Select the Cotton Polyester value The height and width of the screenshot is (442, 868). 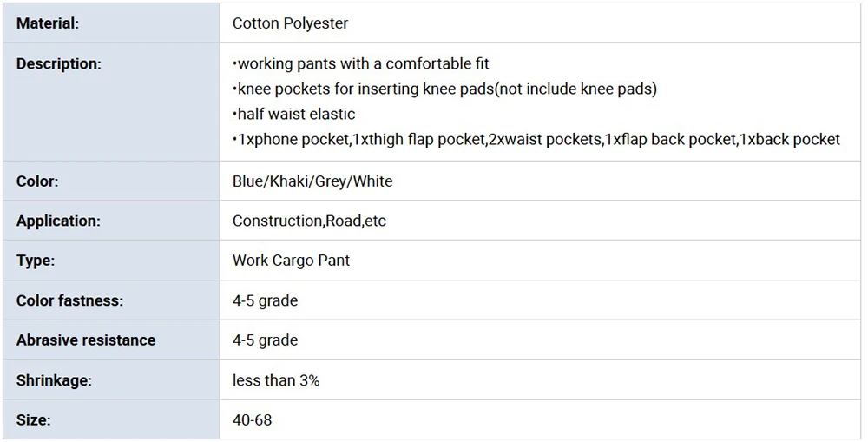coord(290,23)
